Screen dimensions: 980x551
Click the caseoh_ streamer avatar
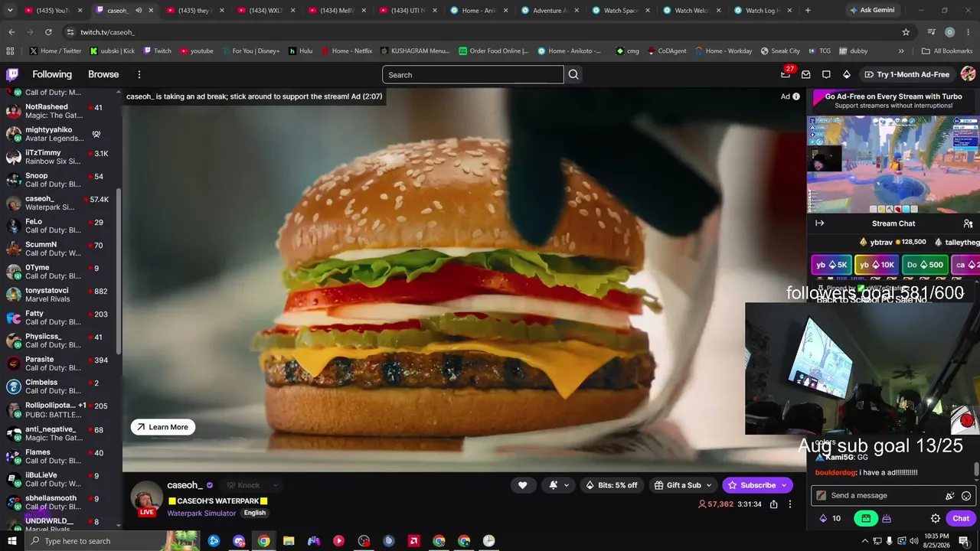145,498
